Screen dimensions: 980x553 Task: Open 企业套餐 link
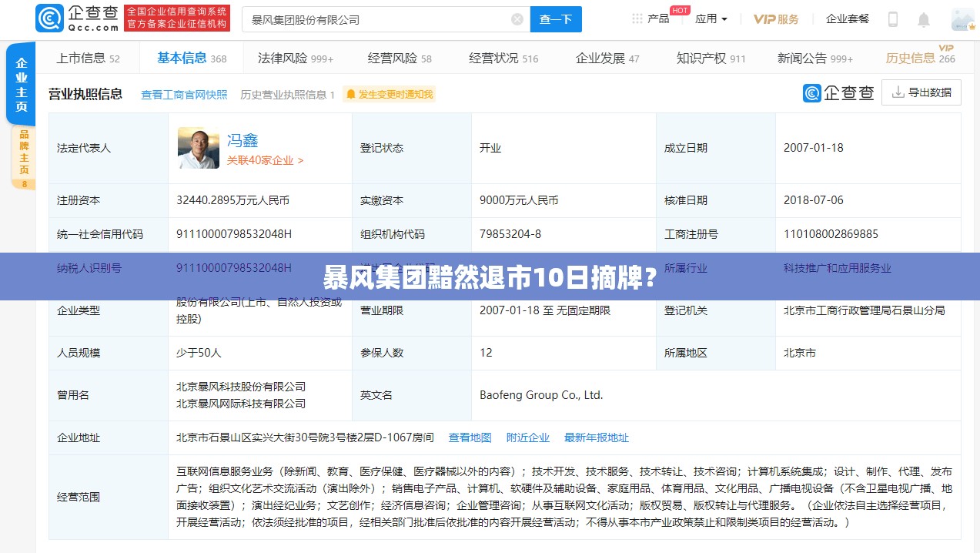(x=848, y=18)
